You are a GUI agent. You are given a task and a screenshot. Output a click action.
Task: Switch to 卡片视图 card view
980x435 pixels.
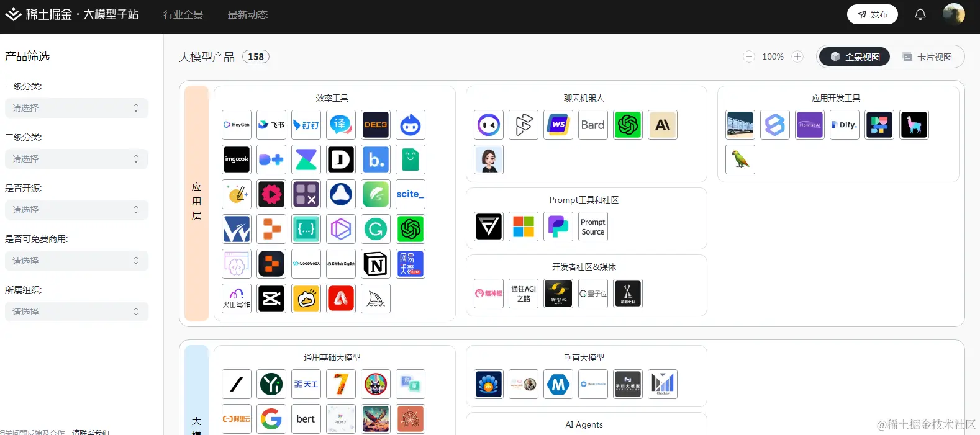pos(927,56)
